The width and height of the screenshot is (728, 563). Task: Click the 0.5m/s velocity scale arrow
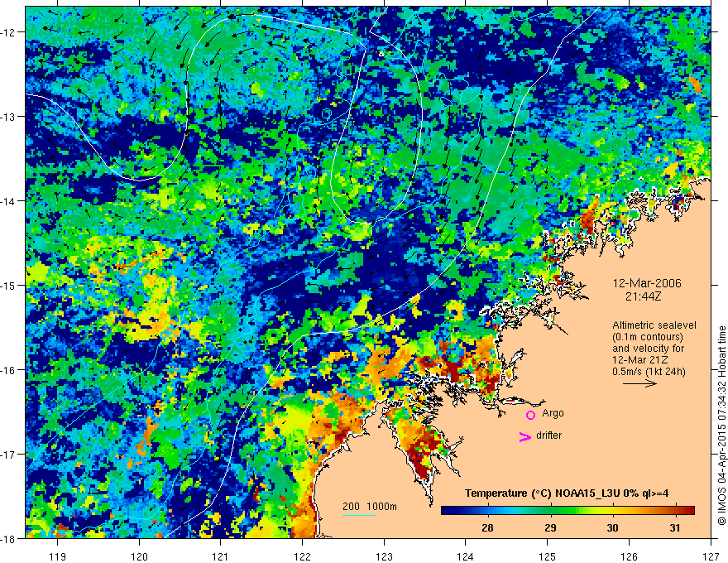click(x=639, y=383)
